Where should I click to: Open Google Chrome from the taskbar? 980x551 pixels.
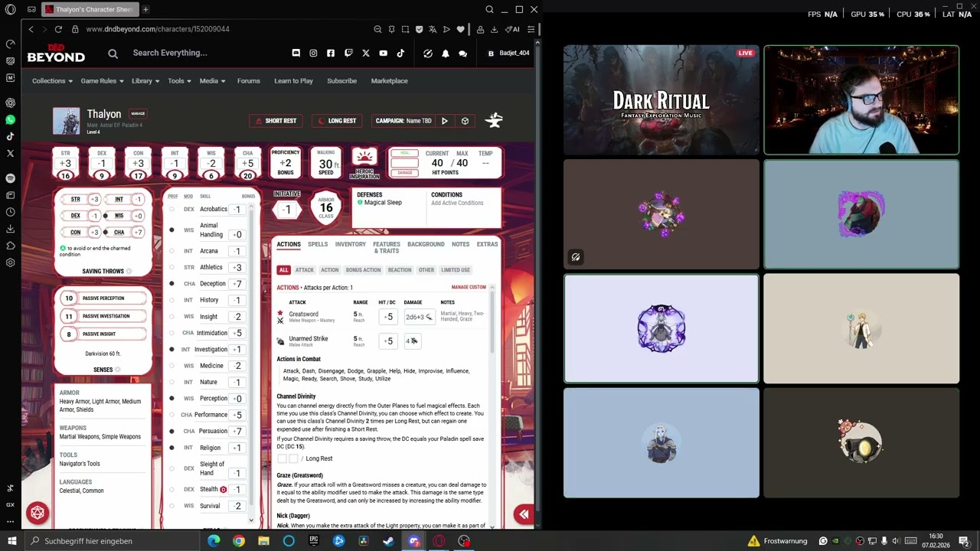pos(239,541)
